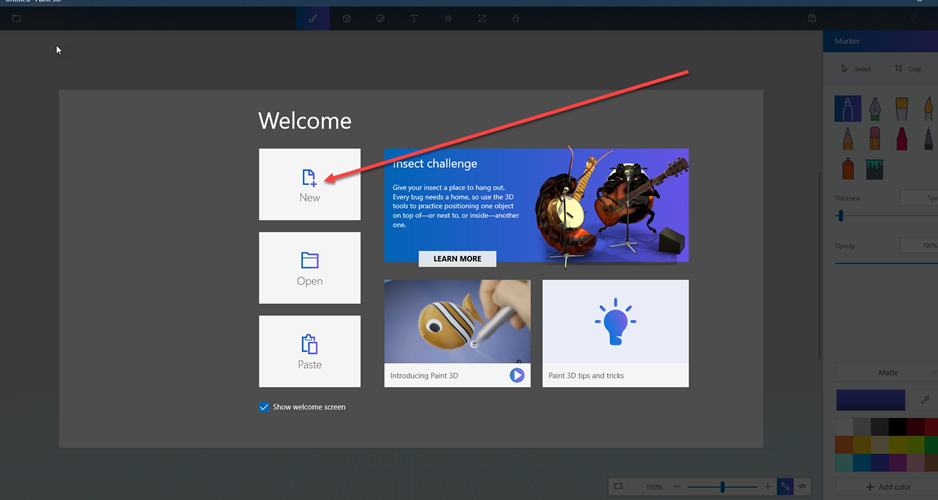Viewport: 938px width, 500px height.
Task: Click the play icon on Introducing Paint 3D
Action: coord(517,375)
